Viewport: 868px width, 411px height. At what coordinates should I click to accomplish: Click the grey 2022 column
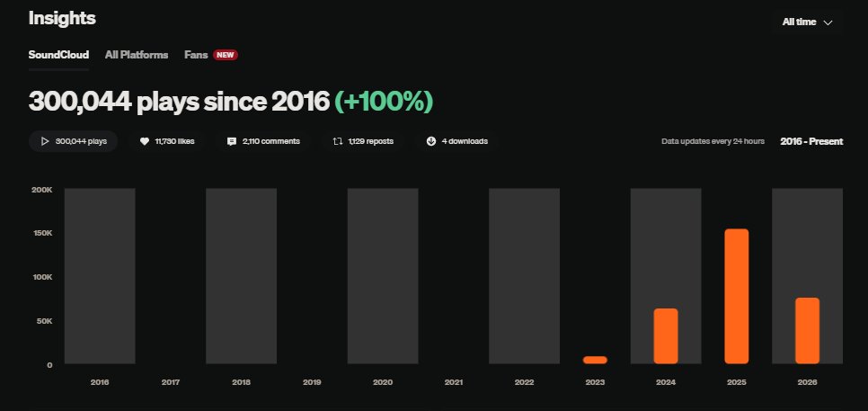coord(524,276)
